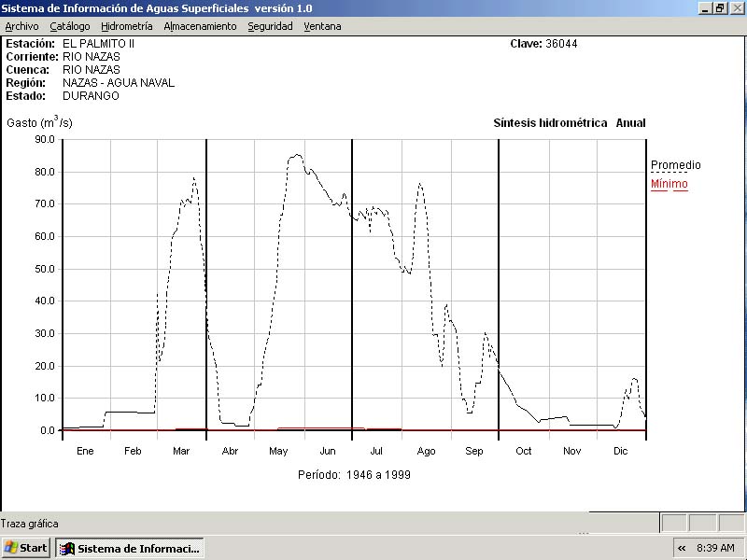The width and height of the screenshot is (747, 560).
Task: Click the Período: 1946 a 1999 caption
Action: [354, 475]
